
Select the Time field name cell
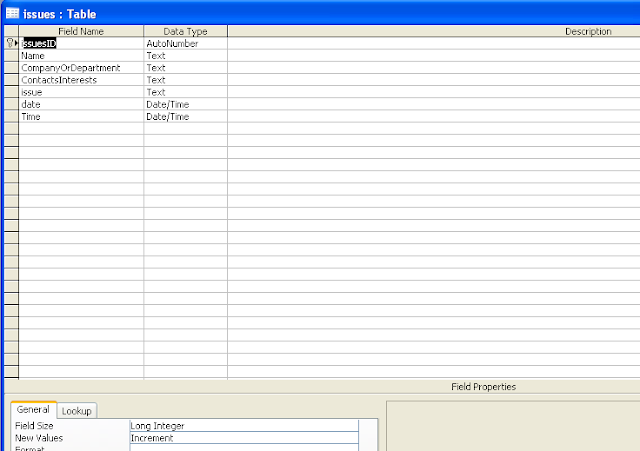pos(81,117)
